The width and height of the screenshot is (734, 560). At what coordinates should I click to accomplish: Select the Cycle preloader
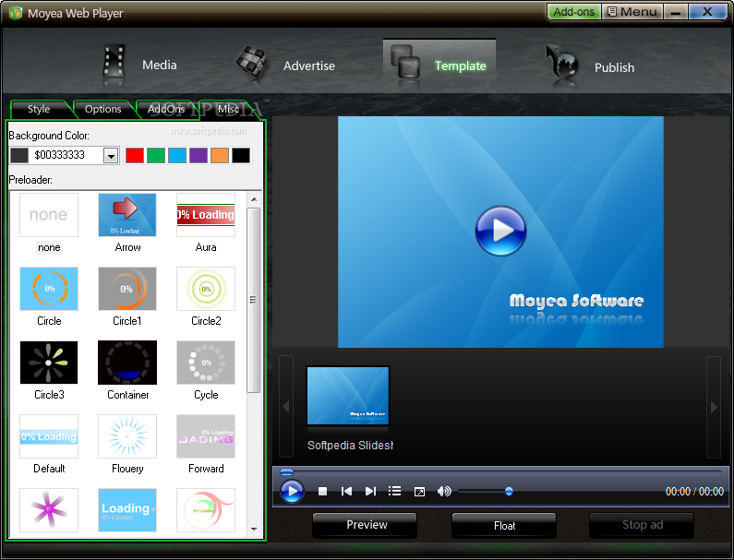coord(206,371)
